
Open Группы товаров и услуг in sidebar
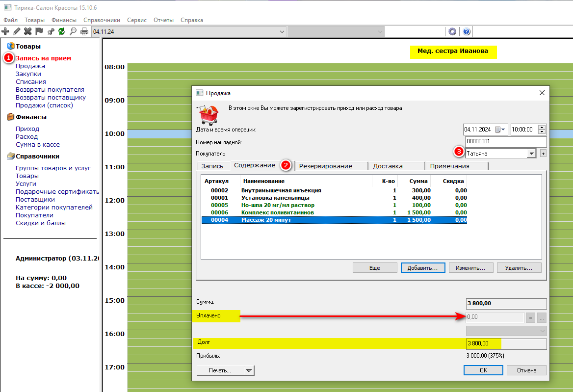(x=53, y=168)
